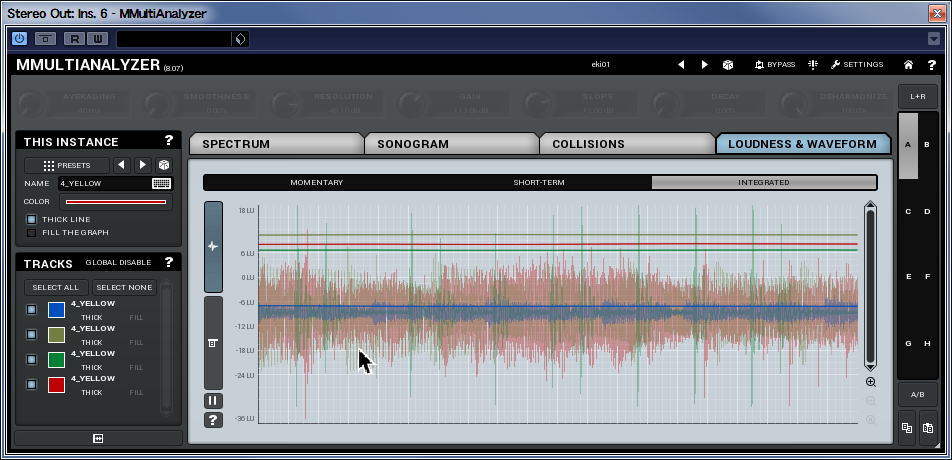Select the LOUDNESS & WAVEFORM tab
952x460 pixels.
[803, 144]
